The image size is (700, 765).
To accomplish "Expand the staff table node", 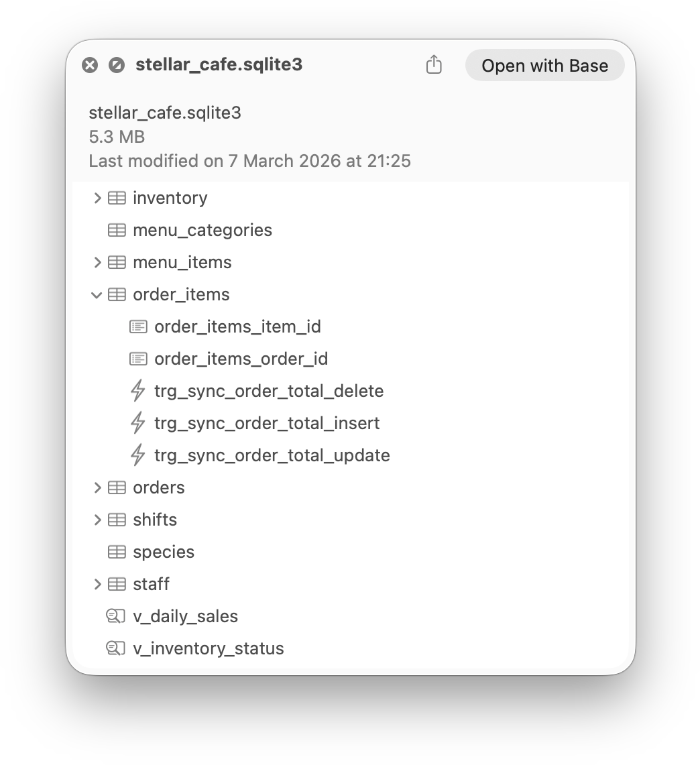I will click(97, 584).
